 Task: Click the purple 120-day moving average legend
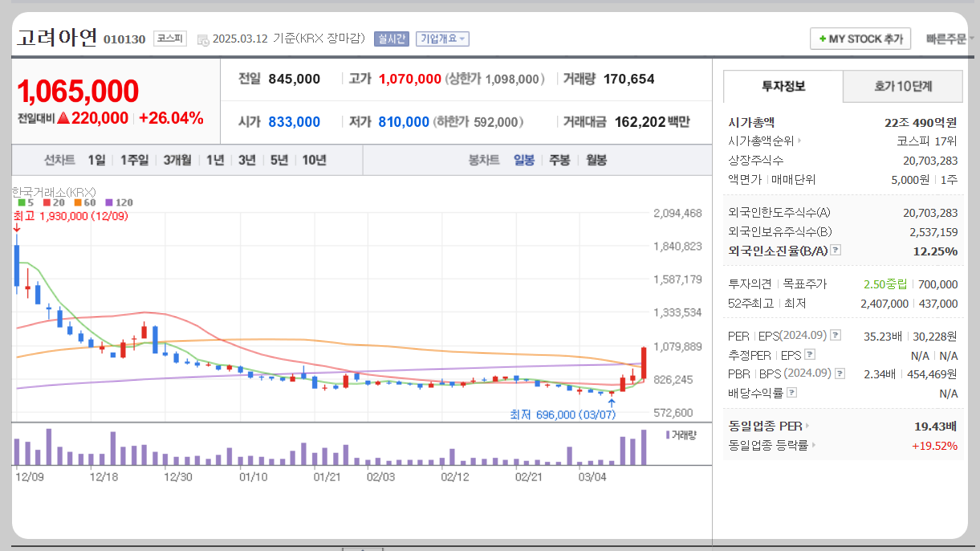[119, 202]
